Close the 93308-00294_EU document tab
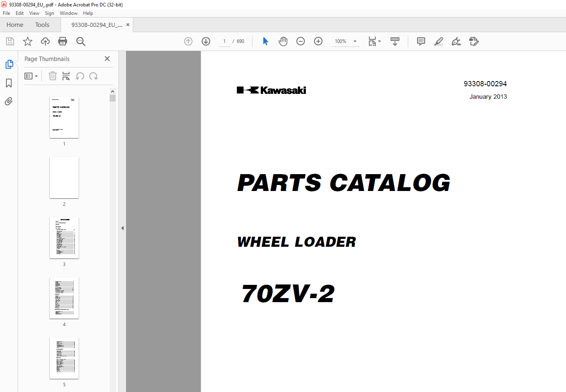The image size is (566, 392). point(128,25)
